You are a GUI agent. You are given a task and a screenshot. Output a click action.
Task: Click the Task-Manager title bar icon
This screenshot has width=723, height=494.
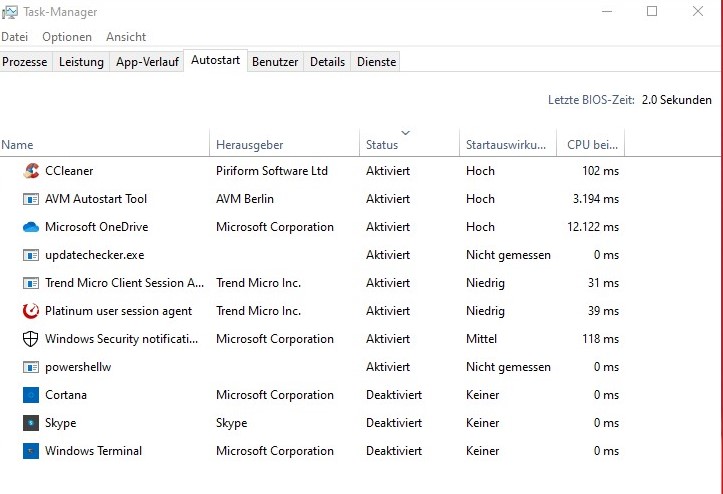point(10,12)
